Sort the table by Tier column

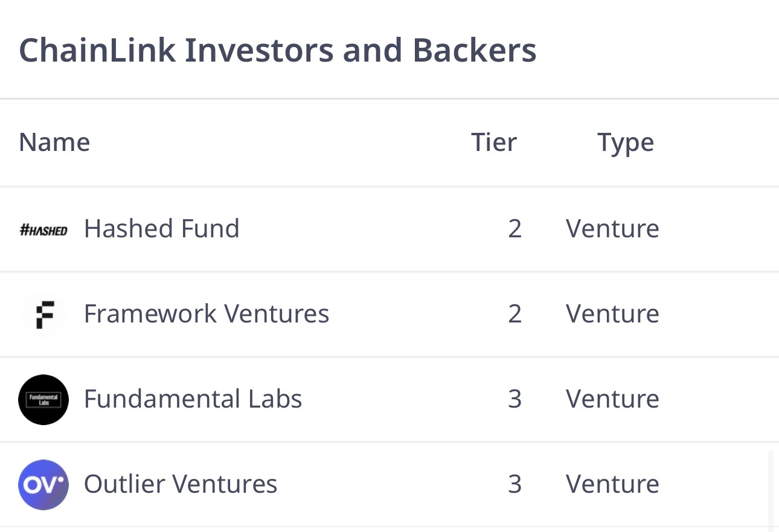(x=494, y=143)
